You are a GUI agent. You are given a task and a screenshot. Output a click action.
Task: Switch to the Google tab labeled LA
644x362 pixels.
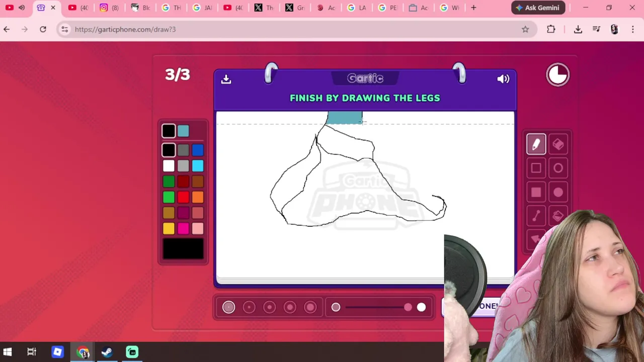click(x=357, y=8)
